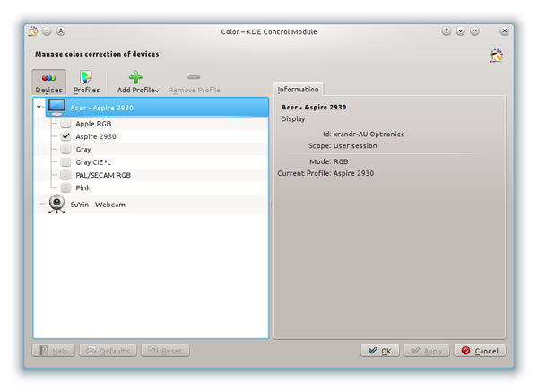This screenshot has width=538, height=392.
Task: Click the monitor icon for Acer display
Action: pyautogui.click(x=56, y=107)
